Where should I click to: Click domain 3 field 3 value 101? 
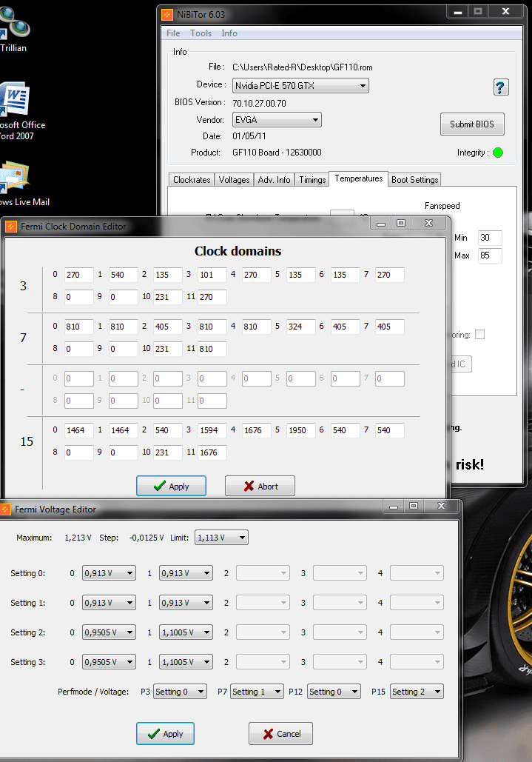point(212,275)
